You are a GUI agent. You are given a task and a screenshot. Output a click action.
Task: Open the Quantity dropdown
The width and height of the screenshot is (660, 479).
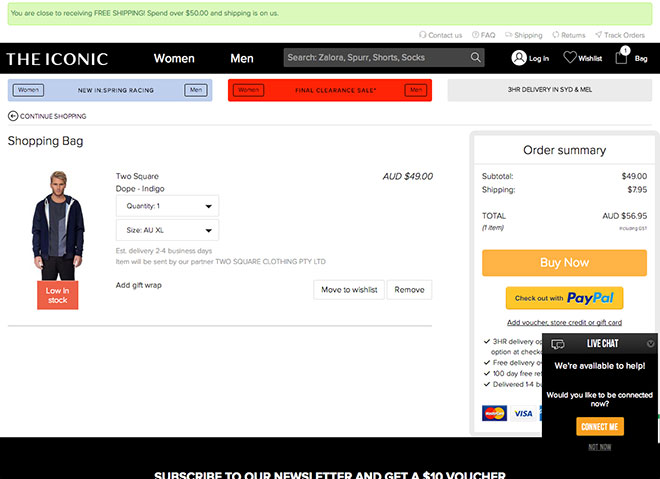168,206
